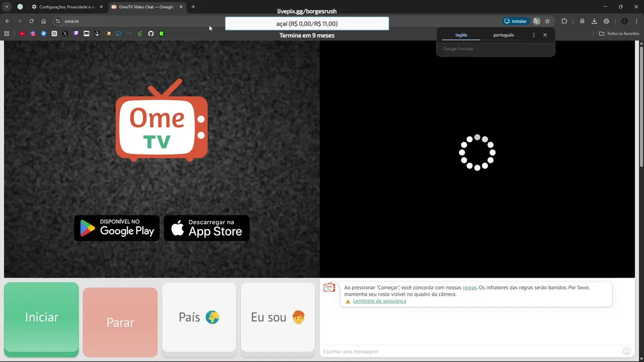Open a new browser tab
Screen dimensions: 644x362
click(x=193, y=7)
